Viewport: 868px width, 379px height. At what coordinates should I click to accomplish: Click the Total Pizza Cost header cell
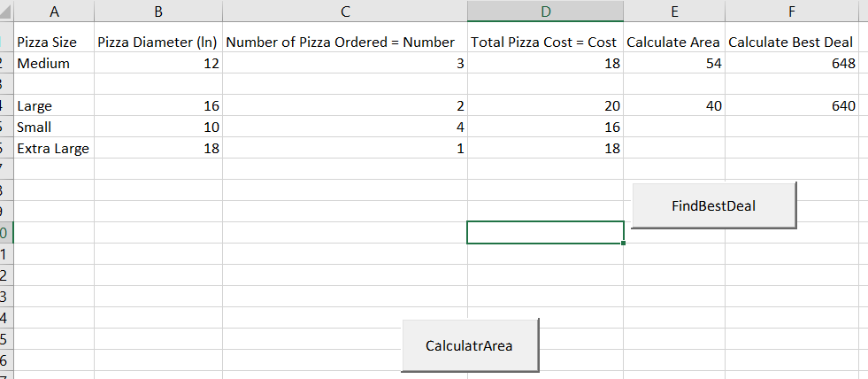(544, 43)
